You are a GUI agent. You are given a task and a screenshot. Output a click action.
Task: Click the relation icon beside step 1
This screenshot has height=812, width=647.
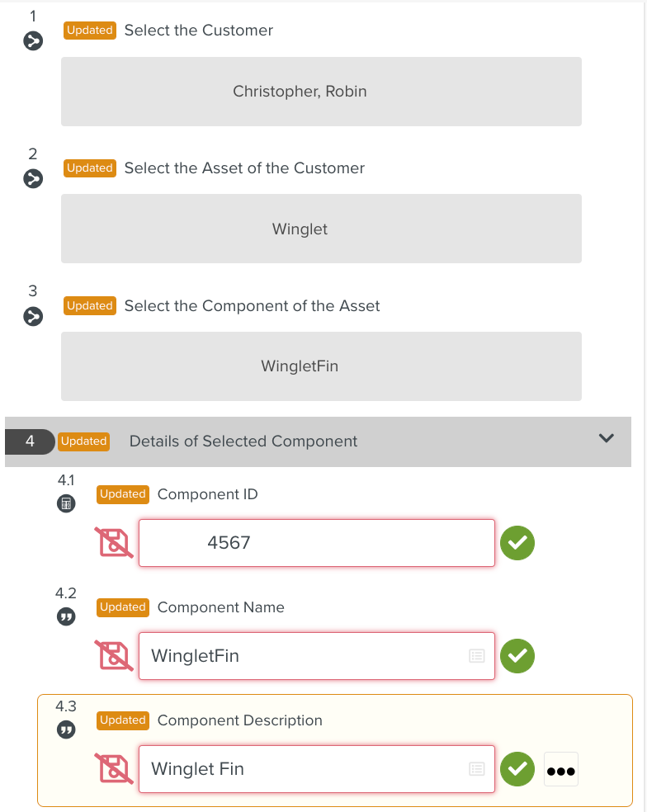33,40
